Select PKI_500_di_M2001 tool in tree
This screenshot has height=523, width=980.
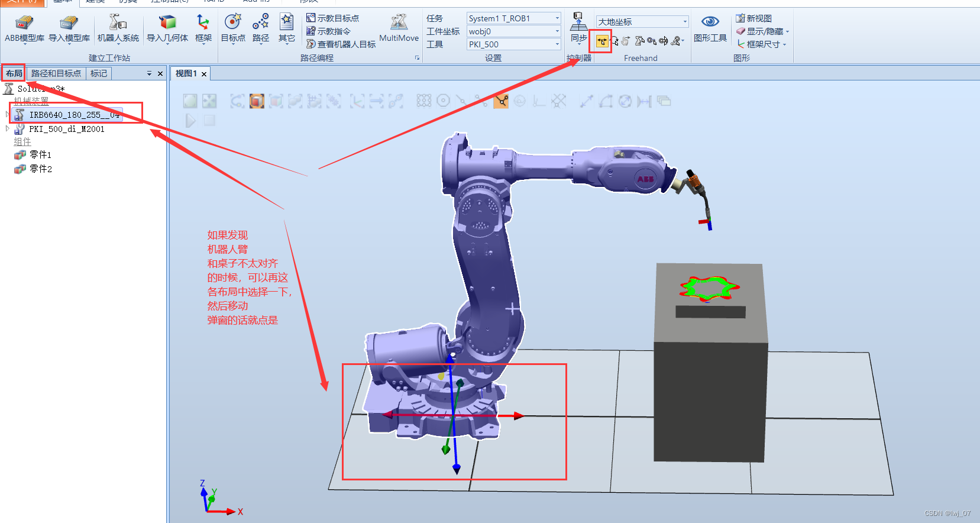click(x=60, y=128)
